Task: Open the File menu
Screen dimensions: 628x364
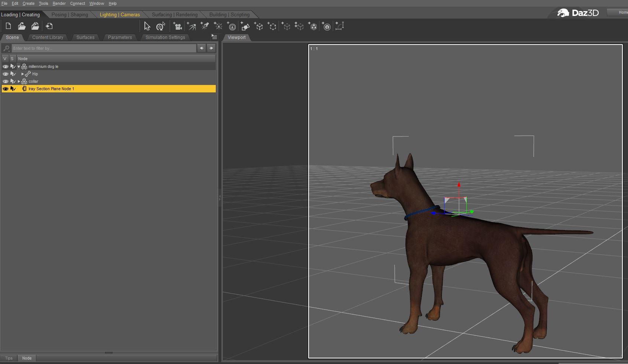Action: (x=4, y=3)
